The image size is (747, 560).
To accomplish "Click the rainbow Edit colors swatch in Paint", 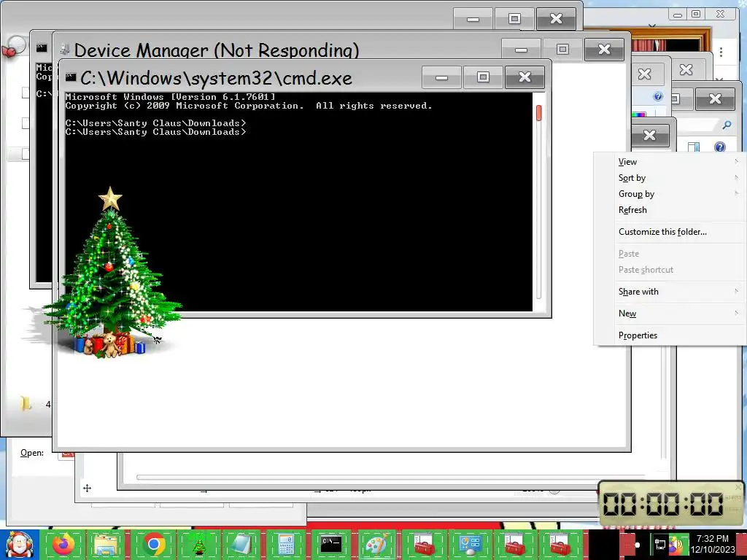I will (x=639, y=114).
